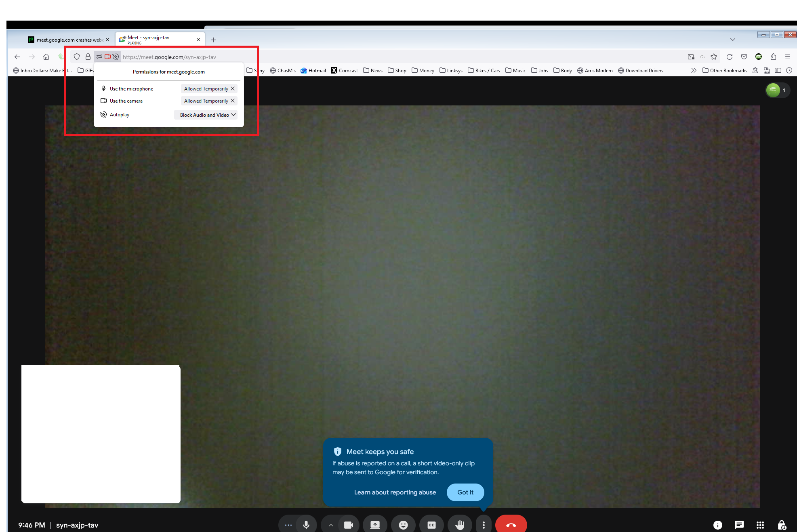This screenshot has height=532, width=797.
Task: Open the three-dot more options menu
Action: 484,524
